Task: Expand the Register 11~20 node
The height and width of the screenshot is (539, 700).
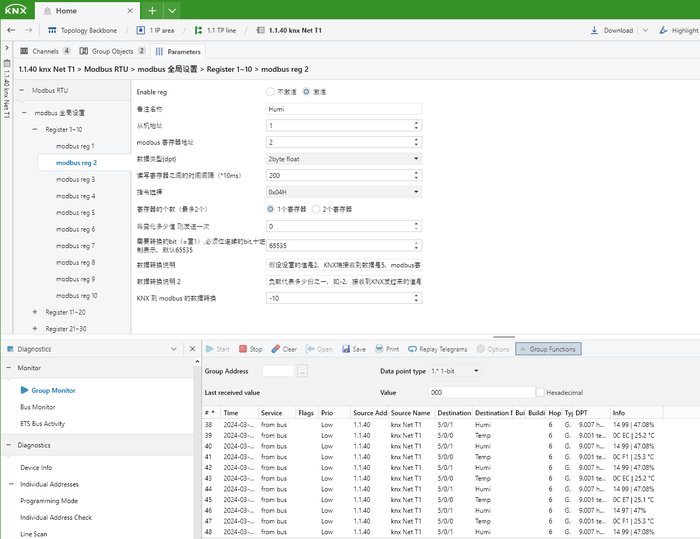Action: pyautogui.click(x=35, y=312)
